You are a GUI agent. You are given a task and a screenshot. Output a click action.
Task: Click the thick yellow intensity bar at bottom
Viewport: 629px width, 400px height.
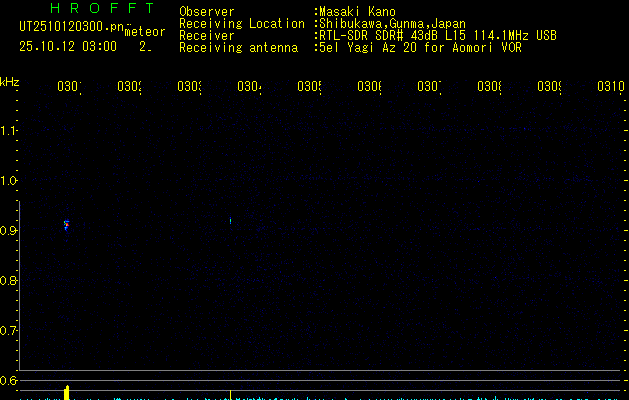coord(67,393)
